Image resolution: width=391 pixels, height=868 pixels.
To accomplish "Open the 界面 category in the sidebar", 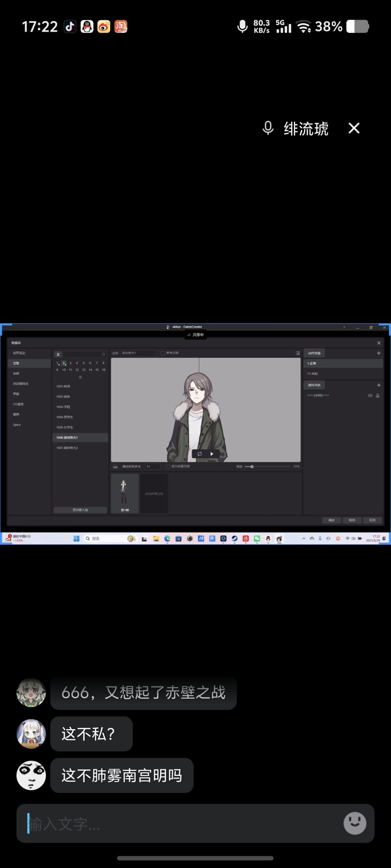I will click(29, 394).
